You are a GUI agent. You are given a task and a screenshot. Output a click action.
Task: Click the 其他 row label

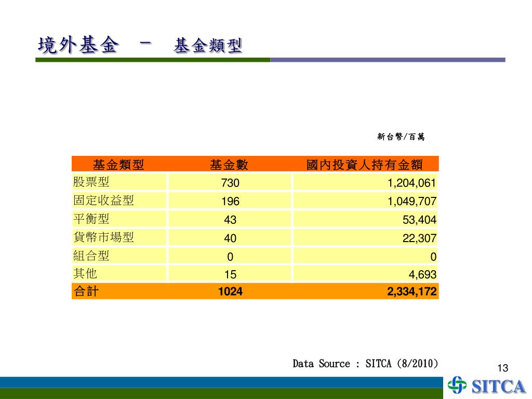pos(85,273)
